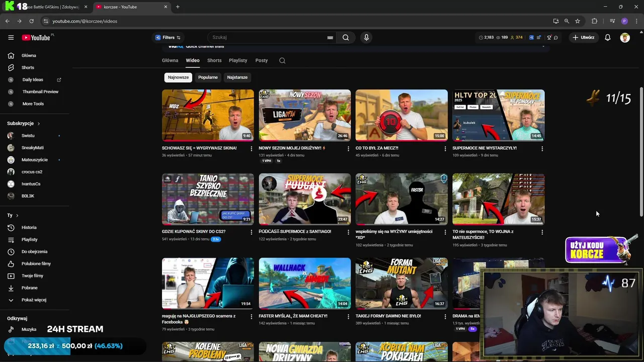Open Chrome extensions puzzle icon
Screen dimensions: 644x362
594,21
